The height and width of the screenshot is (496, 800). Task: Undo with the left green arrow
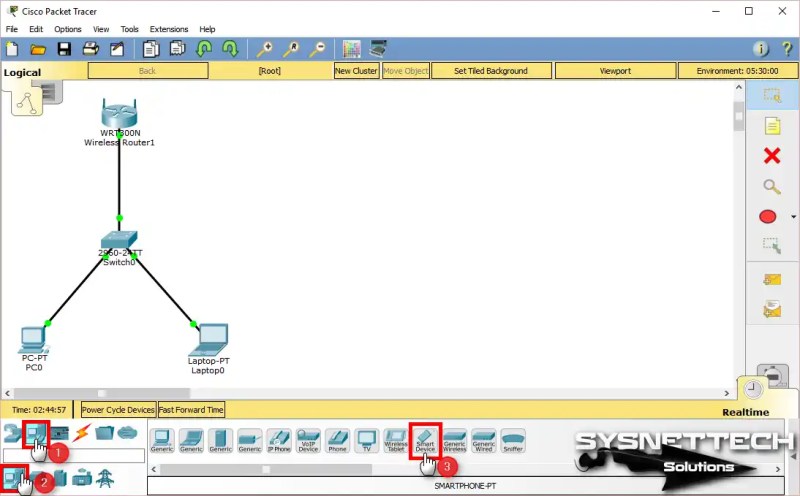point(204,49)
